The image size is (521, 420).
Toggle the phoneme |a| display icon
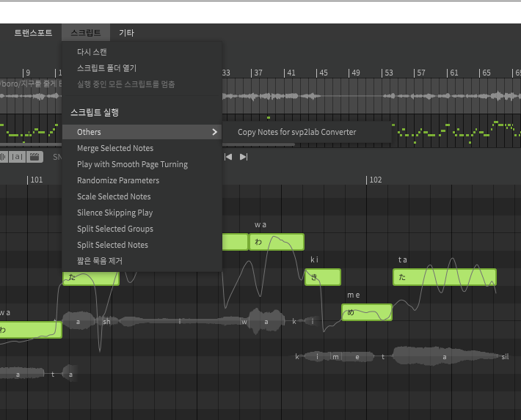(x=18, y=157)
